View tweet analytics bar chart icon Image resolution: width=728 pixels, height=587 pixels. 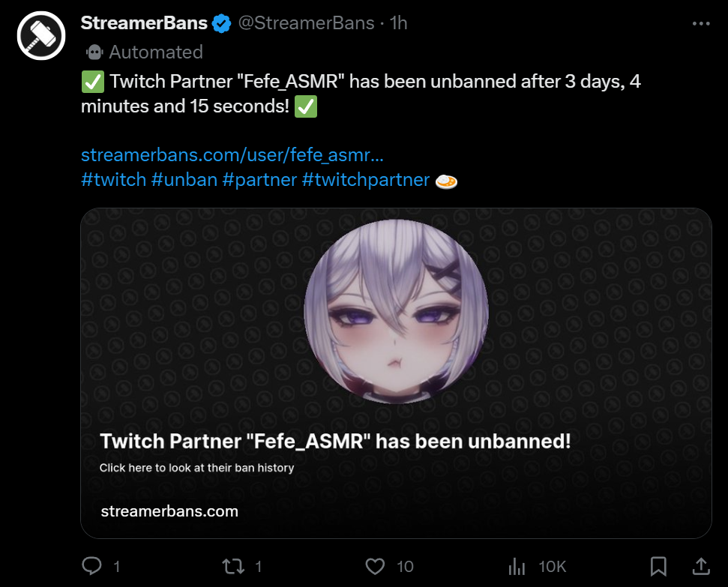(517, 565)
